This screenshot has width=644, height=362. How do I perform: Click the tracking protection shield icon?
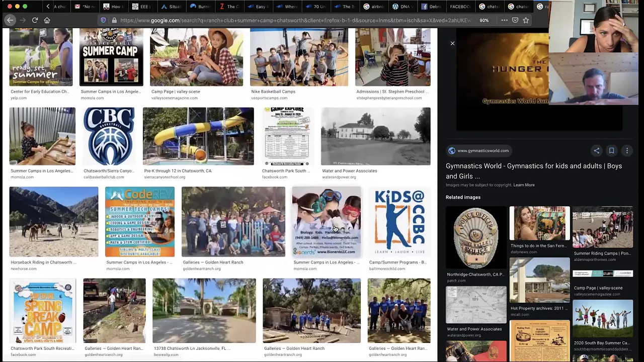click(104, 20)
